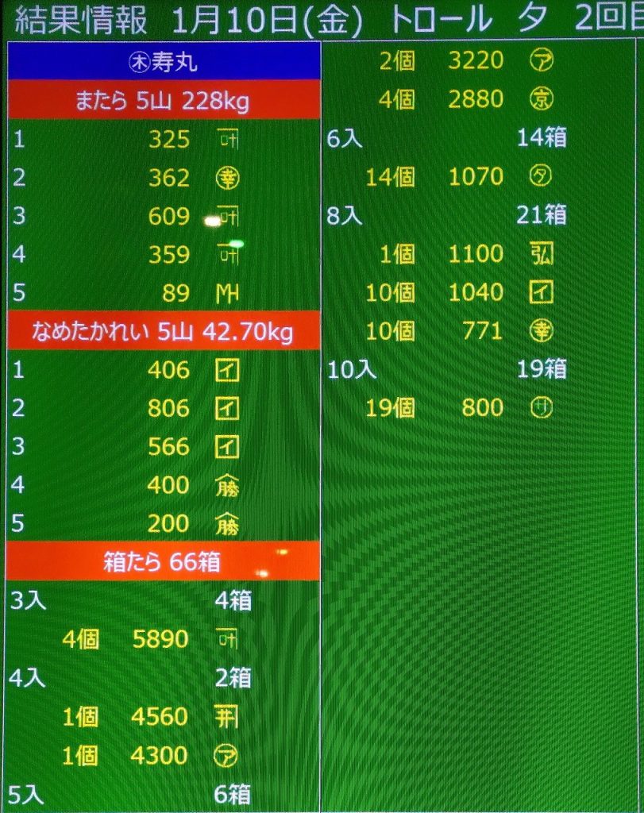Click the red またら 5山 228kg header
This screenshot has width=644, height=813.
click(x=164, y=101)
